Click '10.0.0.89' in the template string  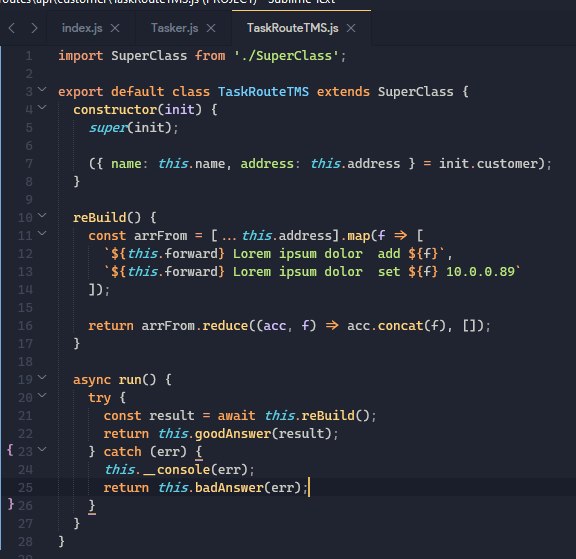click(x=480, y=272)
